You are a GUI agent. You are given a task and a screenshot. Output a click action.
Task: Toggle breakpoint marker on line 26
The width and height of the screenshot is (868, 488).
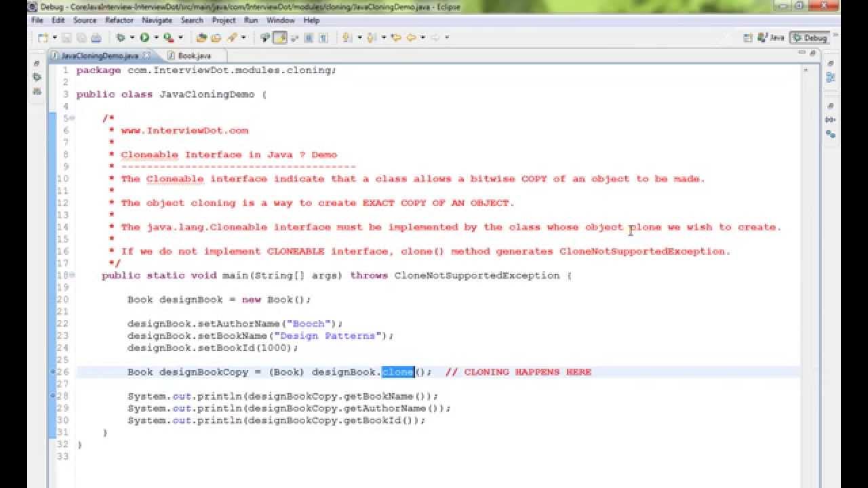pos(53,372)
